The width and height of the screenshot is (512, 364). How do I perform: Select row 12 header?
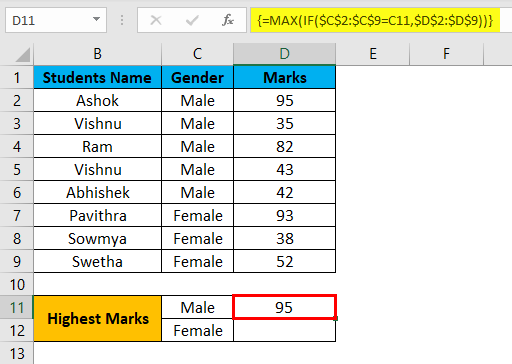[17, 330]
